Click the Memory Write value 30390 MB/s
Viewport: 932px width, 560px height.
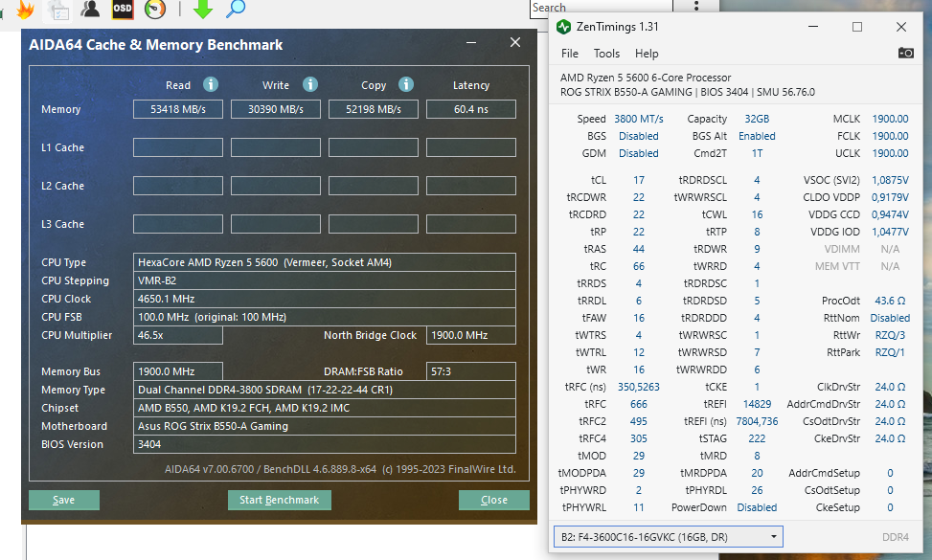click(276, 109)
